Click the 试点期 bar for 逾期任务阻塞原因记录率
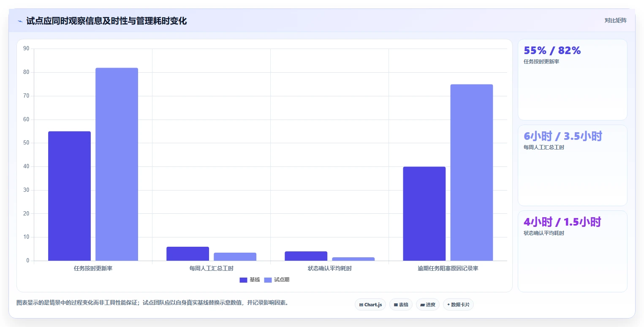Image resolution: width=644 pixels, height=327 pixels. (471, 172)
